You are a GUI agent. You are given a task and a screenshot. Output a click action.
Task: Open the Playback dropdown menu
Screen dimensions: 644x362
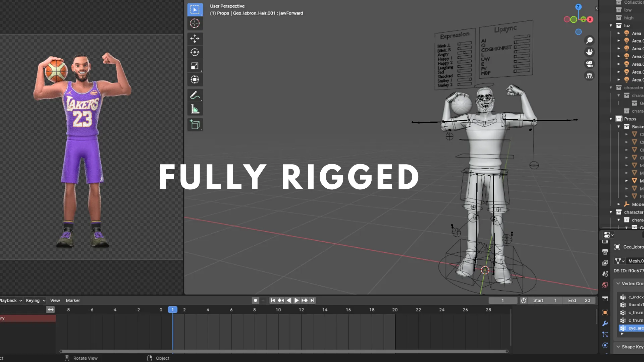click(11, 301)
